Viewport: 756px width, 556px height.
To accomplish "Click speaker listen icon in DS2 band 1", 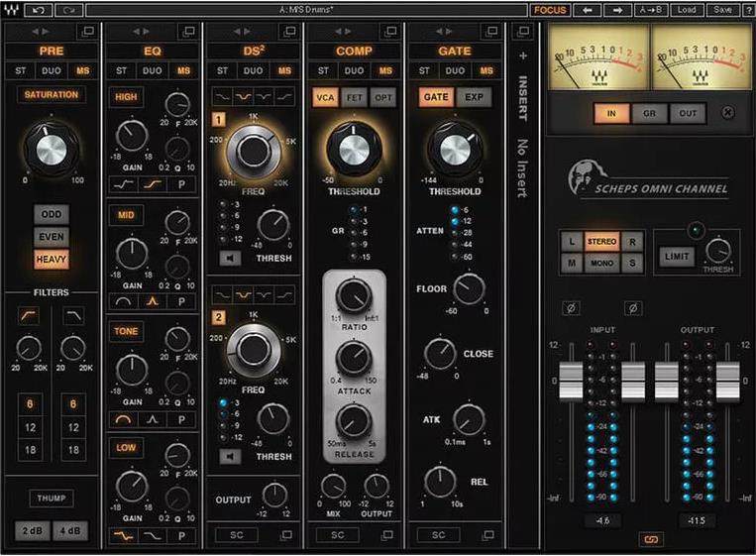I will (x=229, y=259).
